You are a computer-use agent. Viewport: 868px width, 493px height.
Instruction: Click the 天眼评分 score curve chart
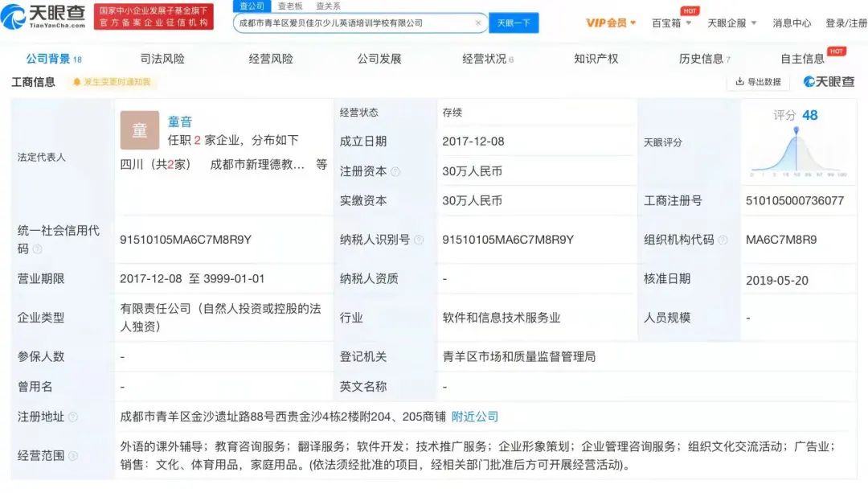click(796, 153)
